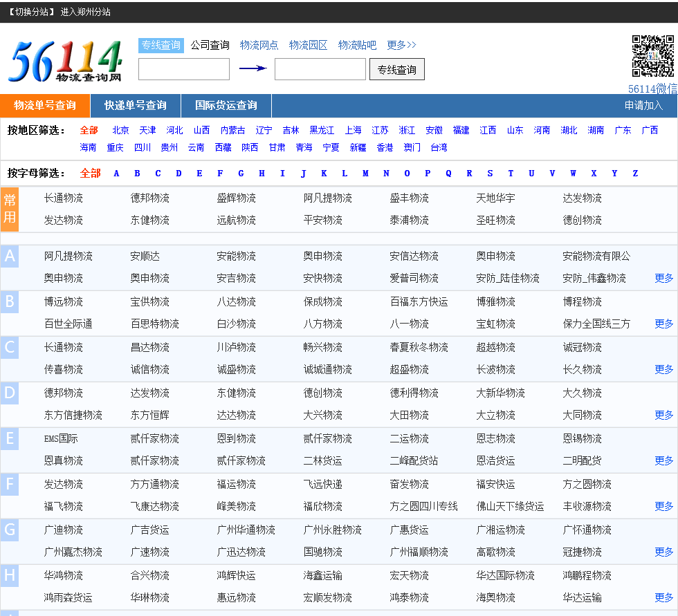
Task: Click the 56114 WeChat QR code
Action: [x=653, y=56]
